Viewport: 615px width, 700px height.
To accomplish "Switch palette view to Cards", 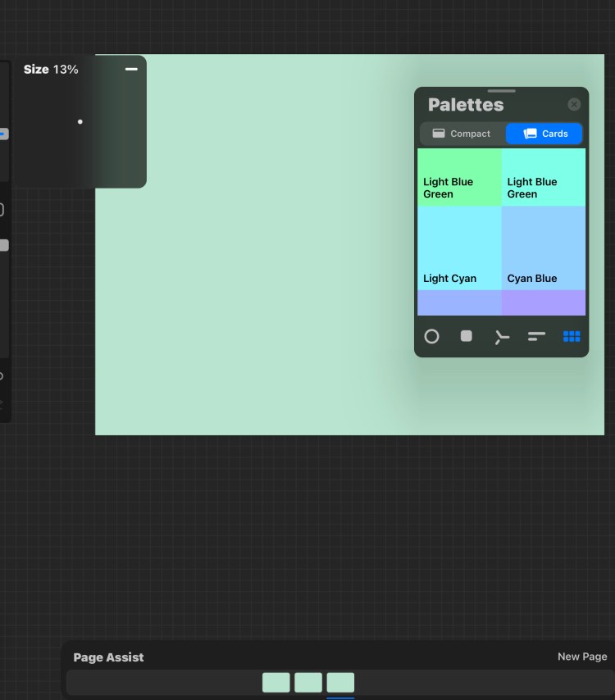I will (544, 134).
